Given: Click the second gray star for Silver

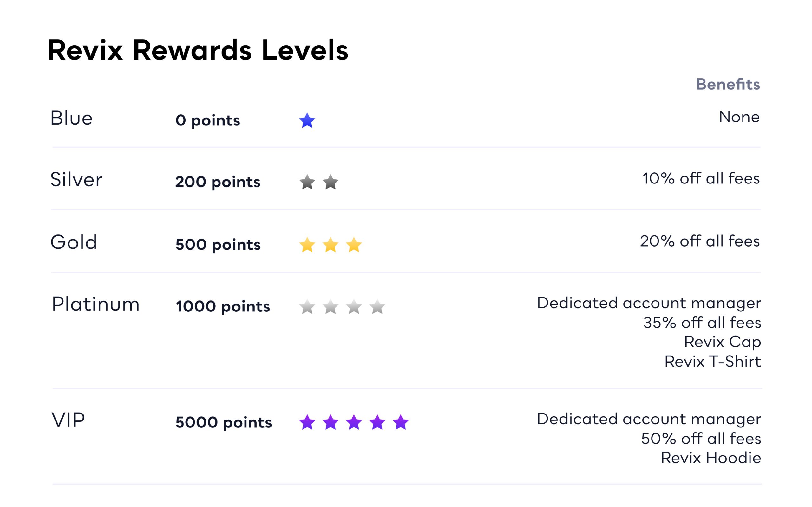Looking at the screenshot, I should tap(331, 182).
